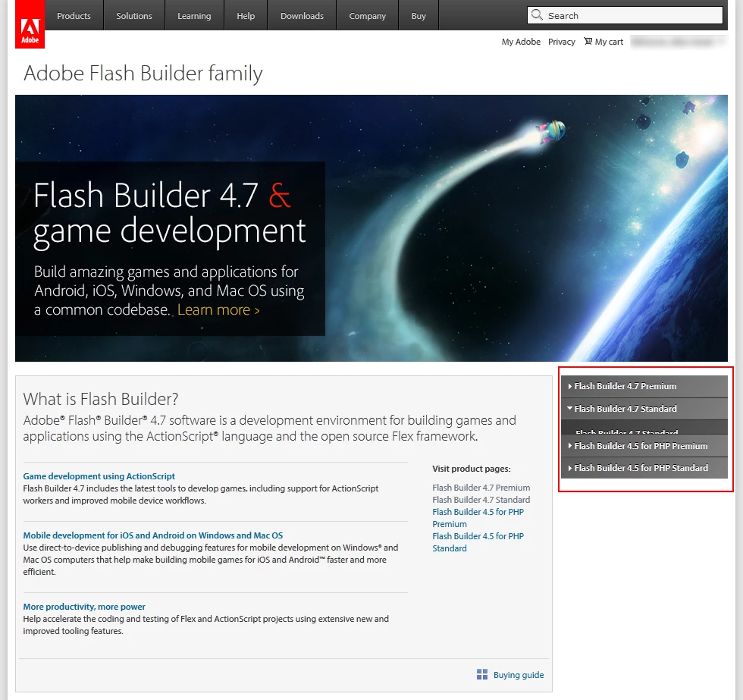The image size is (743, 700).
Task: Open the Learning menu
Action: click(x=194, y=16)
